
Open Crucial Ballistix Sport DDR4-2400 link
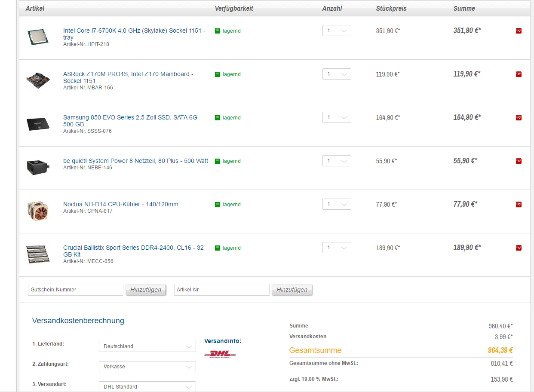[x=133, y=251]
